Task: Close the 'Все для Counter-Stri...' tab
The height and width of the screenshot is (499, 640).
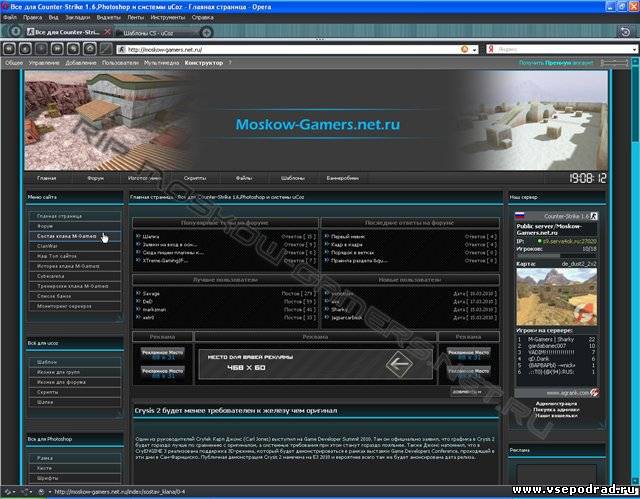Action: pos(107,31)
